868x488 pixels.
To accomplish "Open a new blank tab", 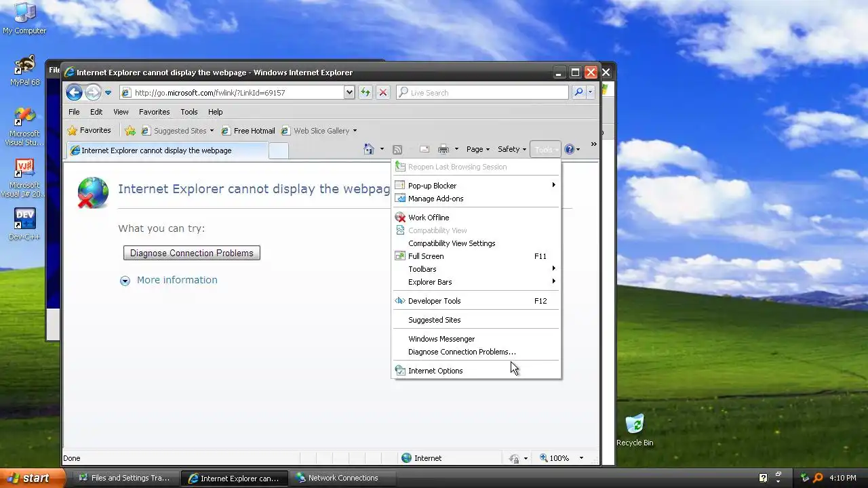I will click(x=278, y=150).
